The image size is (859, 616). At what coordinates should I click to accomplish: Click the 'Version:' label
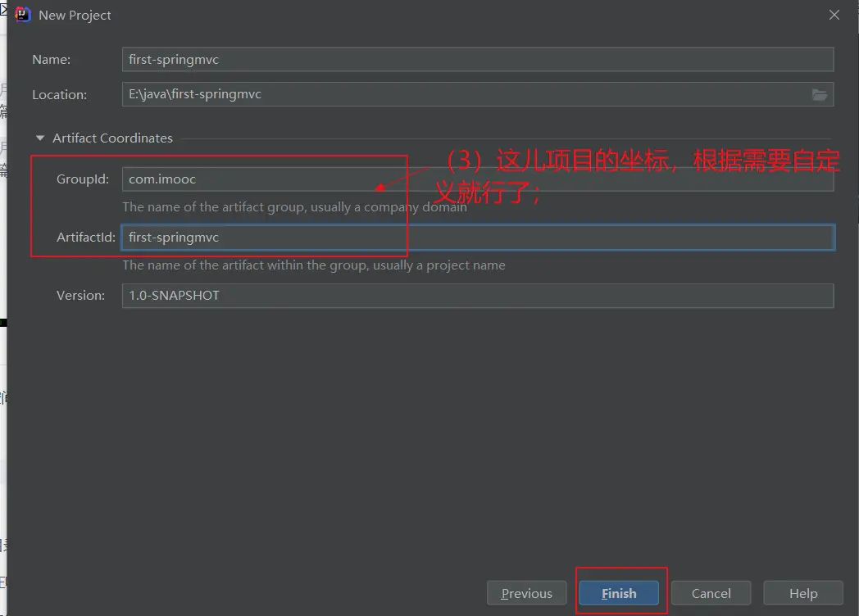coord(80,296)
